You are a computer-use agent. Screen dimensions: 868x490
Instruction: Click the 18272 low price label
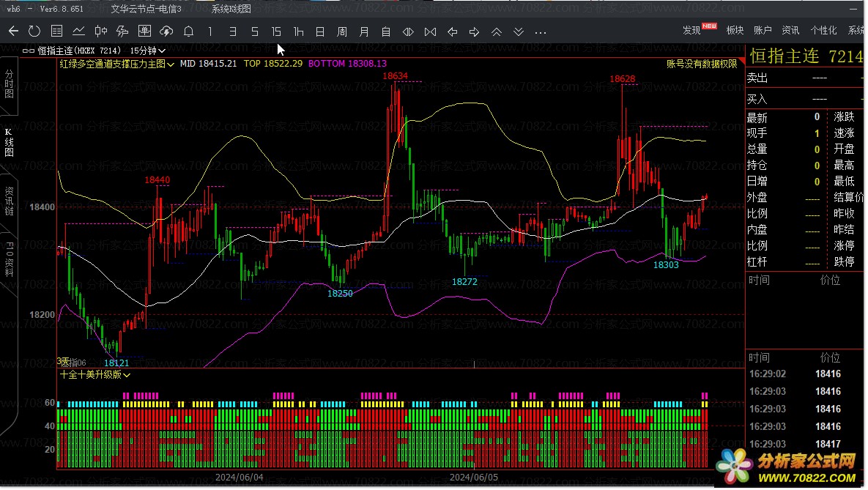point(464,282)
